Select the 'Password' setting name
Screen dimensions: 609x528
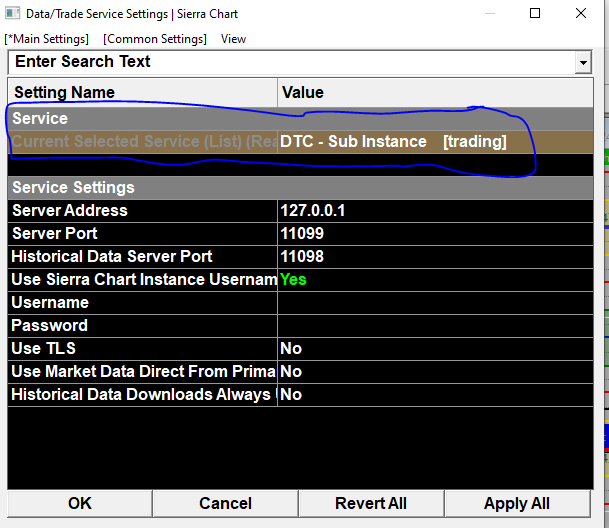[143, 326]
